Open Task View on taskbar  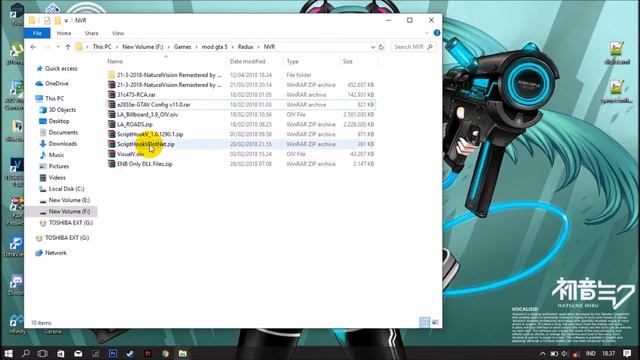tap(42, 353)
